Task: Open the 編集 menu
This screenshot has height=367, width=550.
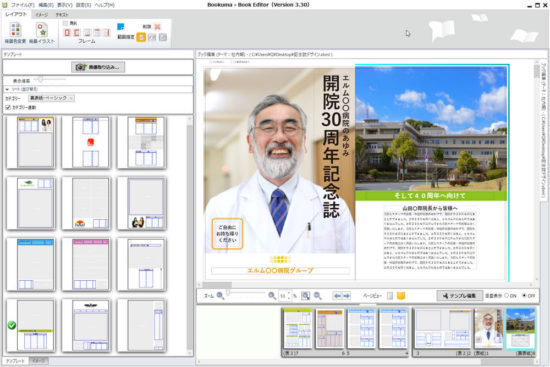Action: [46, 5]
